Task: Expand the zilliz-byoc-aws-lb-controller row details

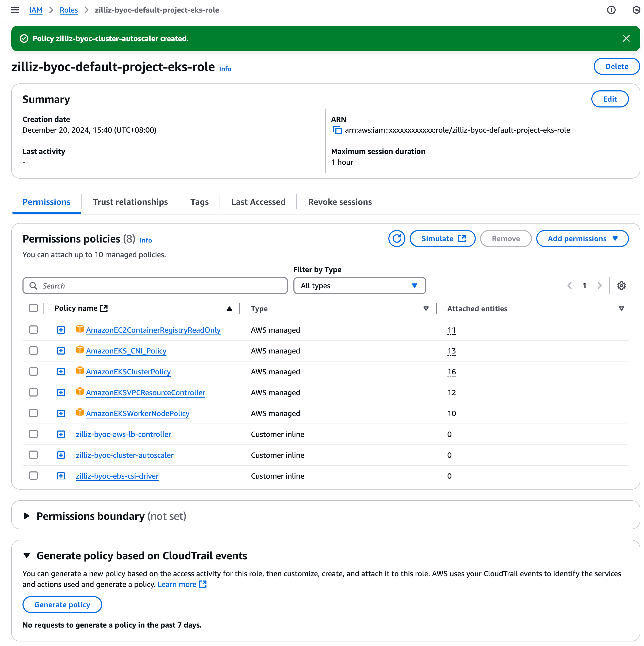Action: [61, 434]
